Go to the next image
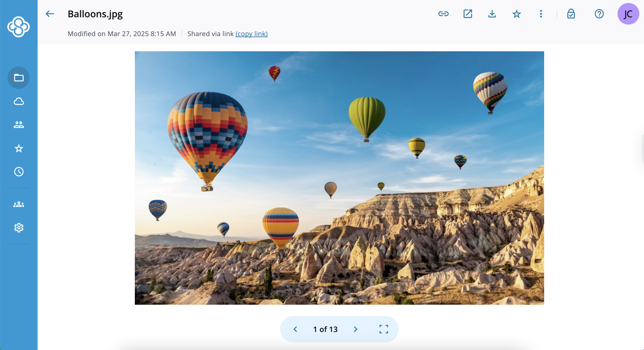The image size is (644, 350). click(x=356, y=329)
